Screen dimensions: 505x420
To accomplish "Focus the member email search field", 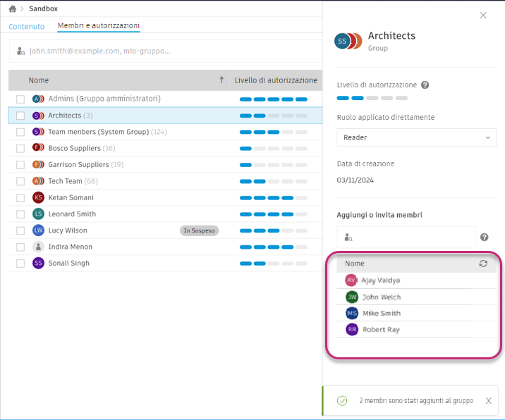I will click(166, 51).
